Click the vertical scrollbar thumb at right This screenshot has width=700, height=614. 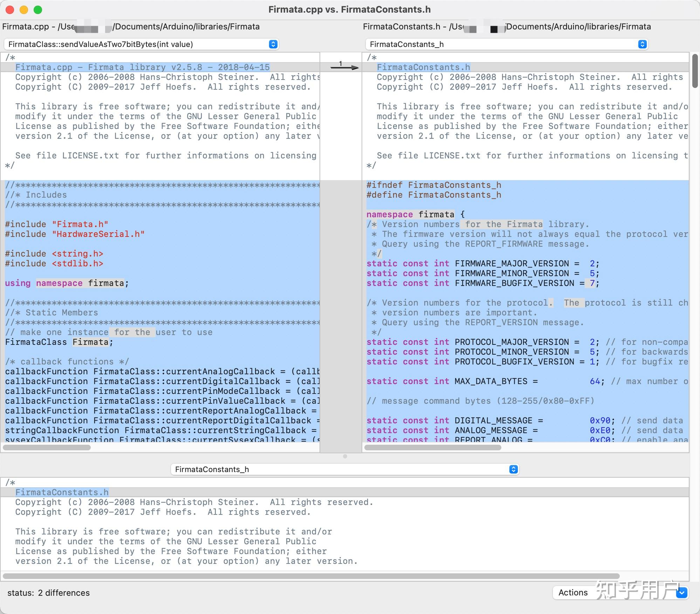point(695,71)
